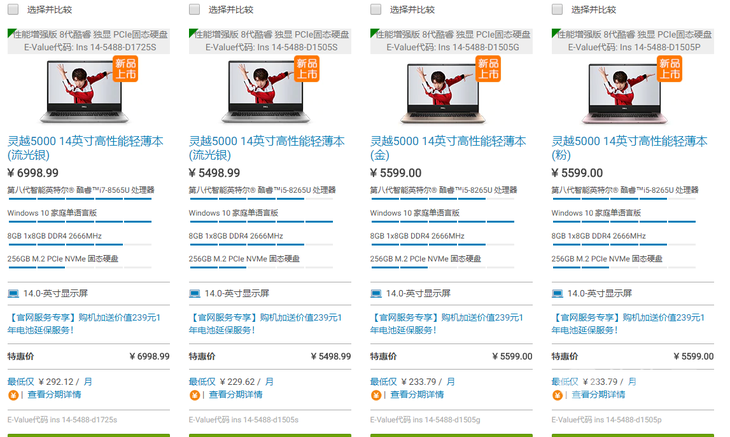Open 灵越5000 (流光银) title priced ¥6998.99
Viewport: 730px width, 437px height.
click(85, 148)
